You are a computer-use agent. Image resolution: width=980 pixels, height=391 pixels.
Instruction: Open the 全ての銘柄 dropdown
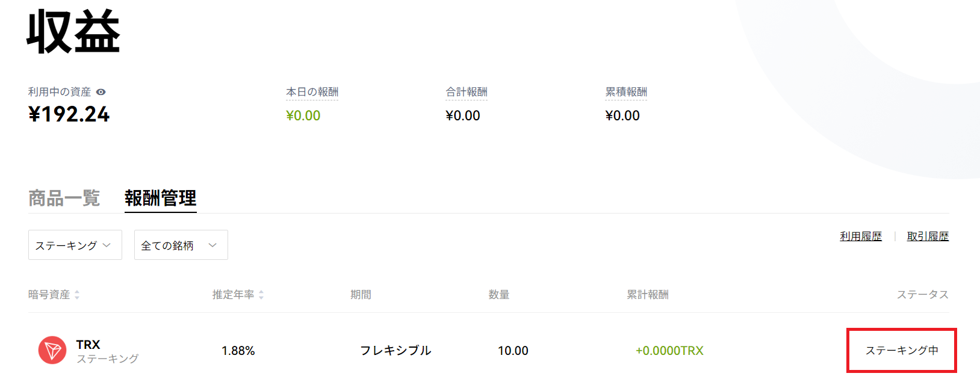tap(181, 245)
